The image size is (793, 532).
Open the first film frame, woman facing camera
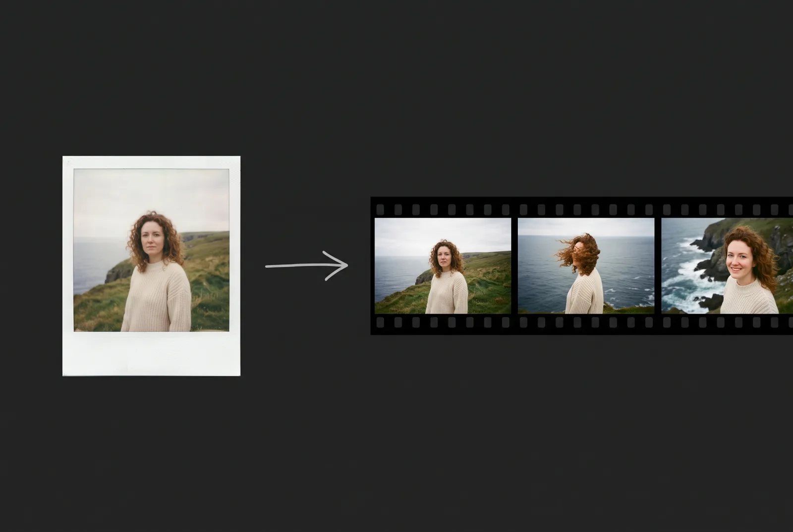click(443, 266)
